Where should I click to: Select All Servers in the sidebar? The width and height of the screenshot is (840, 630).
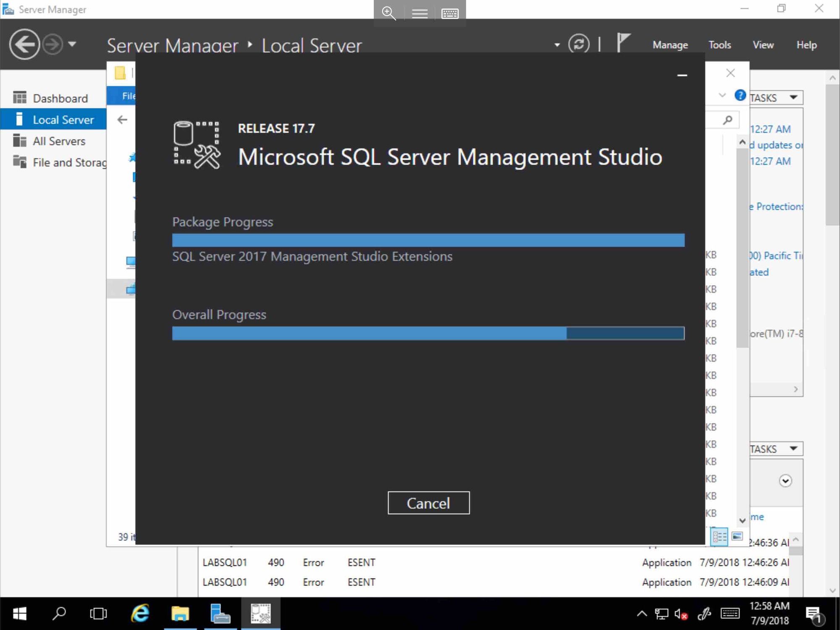click(x=53, y=141)
